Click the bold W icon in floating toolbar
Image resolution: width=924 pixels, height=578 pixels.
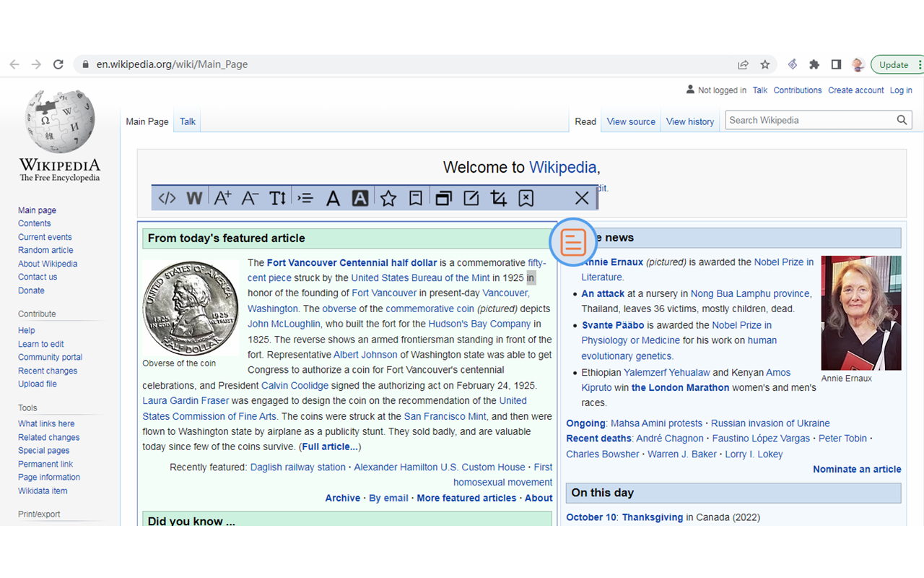[x=194, y=198]
